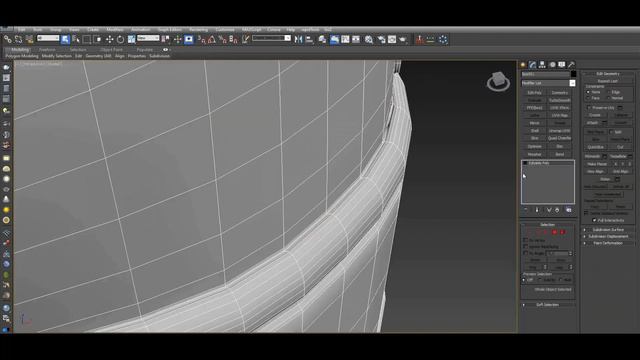The image size is (640, 360).
Task: Switch to the Freeform ribbon tab
Action: point(47,50)
